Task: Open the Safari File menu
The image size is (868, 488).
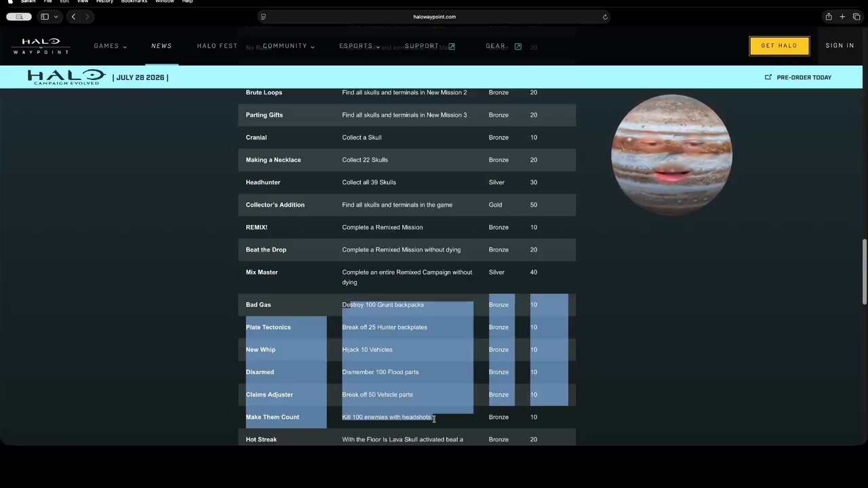Action: [x=47, y=1]
